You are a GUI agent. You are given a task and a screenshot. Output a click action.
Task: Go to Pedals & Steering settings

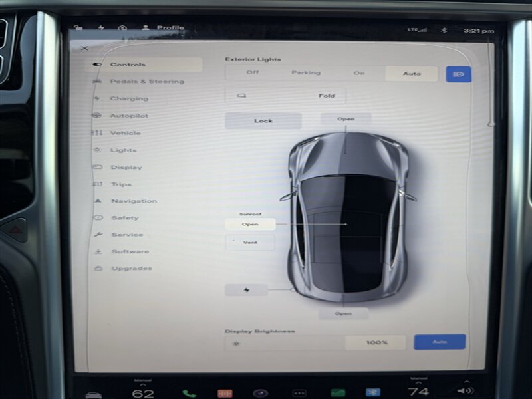point(146,82)
